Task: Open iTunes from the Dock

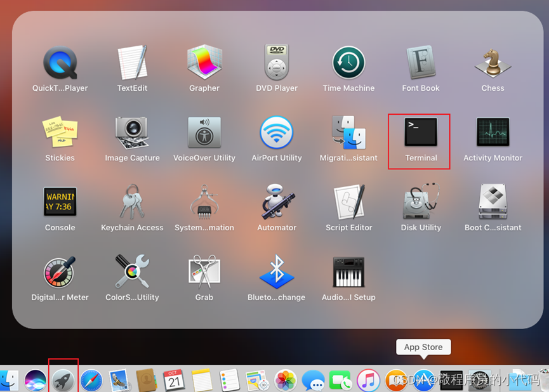Action: click(x=368, y=381)
